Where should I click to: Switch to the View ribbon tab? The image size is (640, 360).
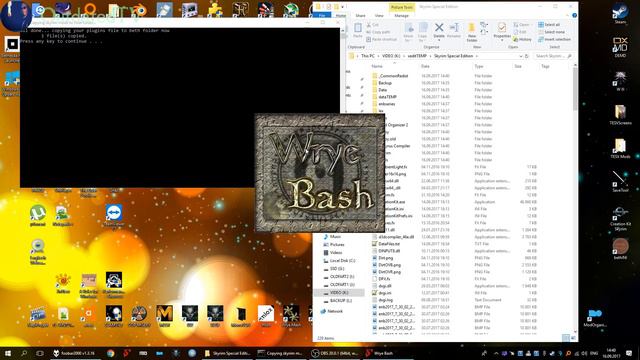click(379, 16)
